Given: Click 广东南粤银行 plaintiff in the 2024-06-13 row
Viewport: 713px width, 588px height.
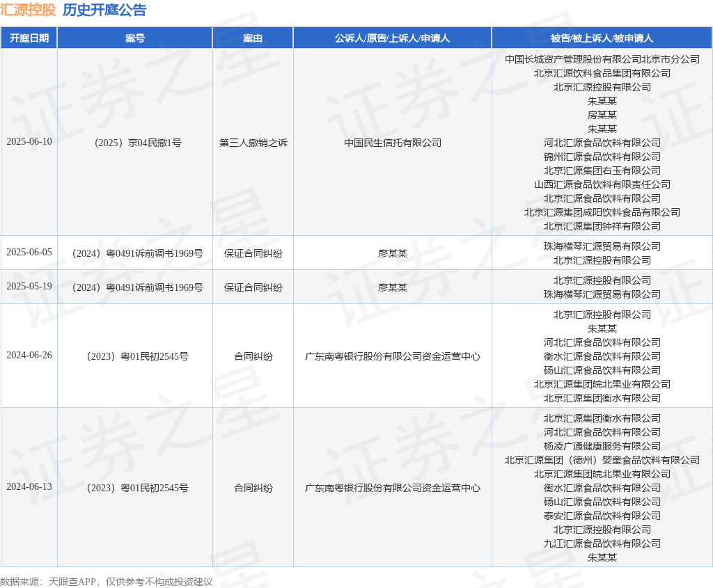Looking at the screenshot, I should click(393, 488).
